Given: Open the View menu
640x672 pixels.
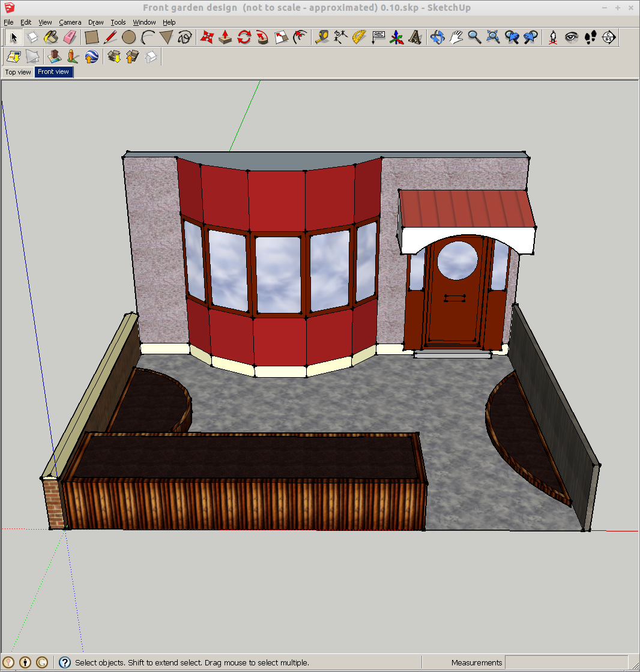Looking at the screenshot, I should pos(45,22).
